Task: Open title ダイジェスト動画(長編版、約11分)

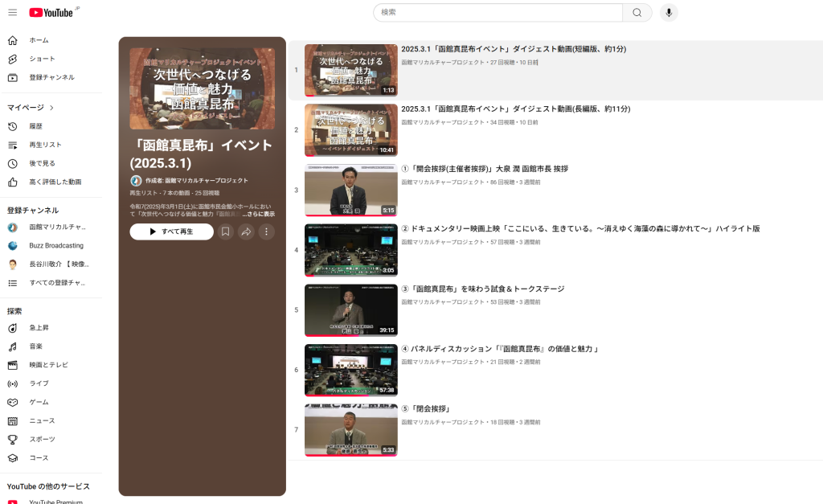Action: pos(516,109)
